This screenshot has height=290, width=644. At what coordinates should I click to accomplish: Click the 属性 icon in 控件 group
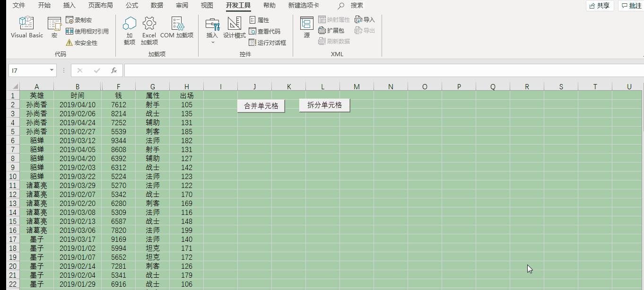[x=259, y=20]
